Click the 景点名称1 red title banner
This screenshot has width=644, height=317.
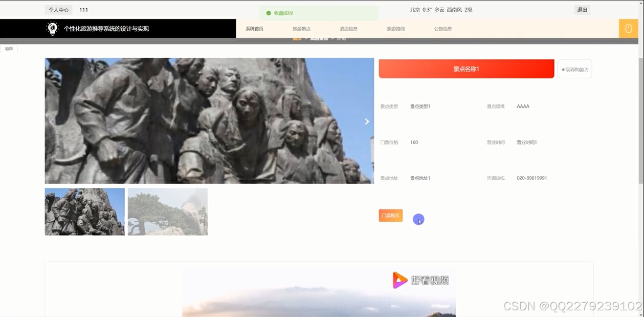[467, 69]
